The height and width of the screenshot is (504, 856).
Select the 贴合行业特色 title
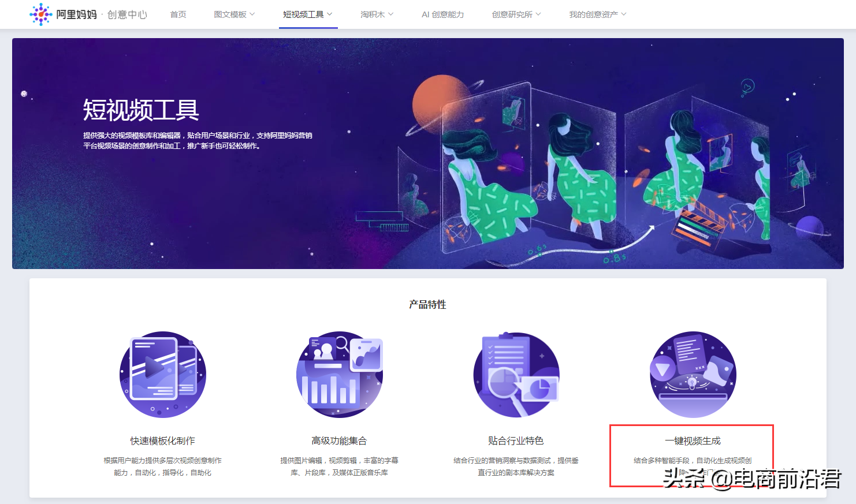click(516, 441)
